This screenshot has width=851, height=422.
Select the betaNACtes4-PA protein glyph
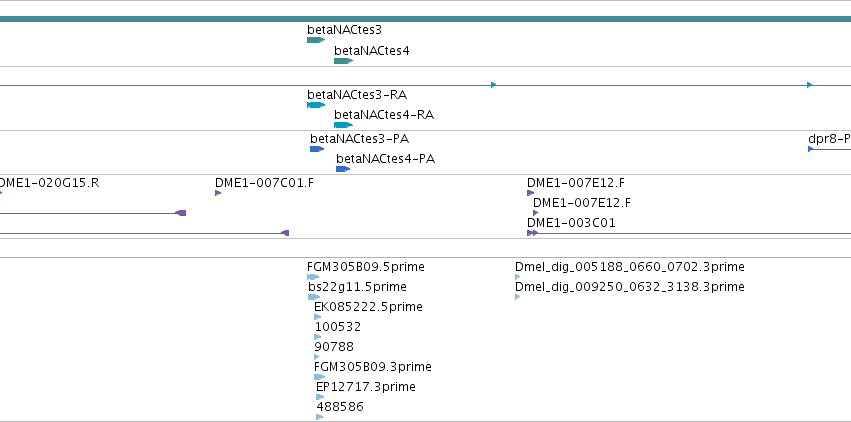[x=343, y=169]
